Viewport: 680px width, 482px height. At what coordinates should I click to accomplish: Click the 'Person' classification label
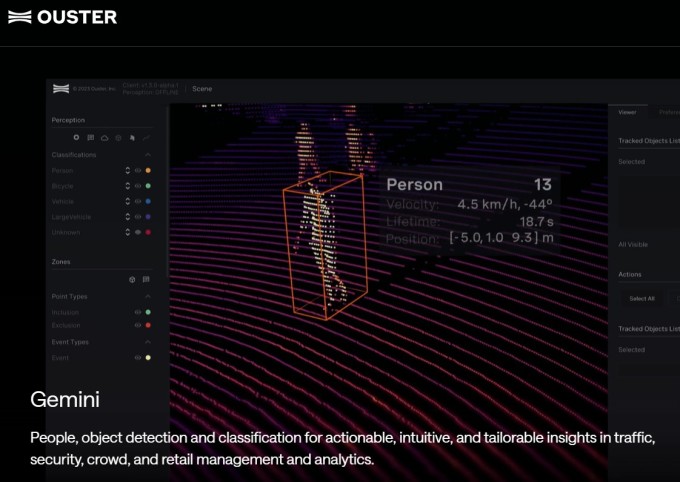62,171
